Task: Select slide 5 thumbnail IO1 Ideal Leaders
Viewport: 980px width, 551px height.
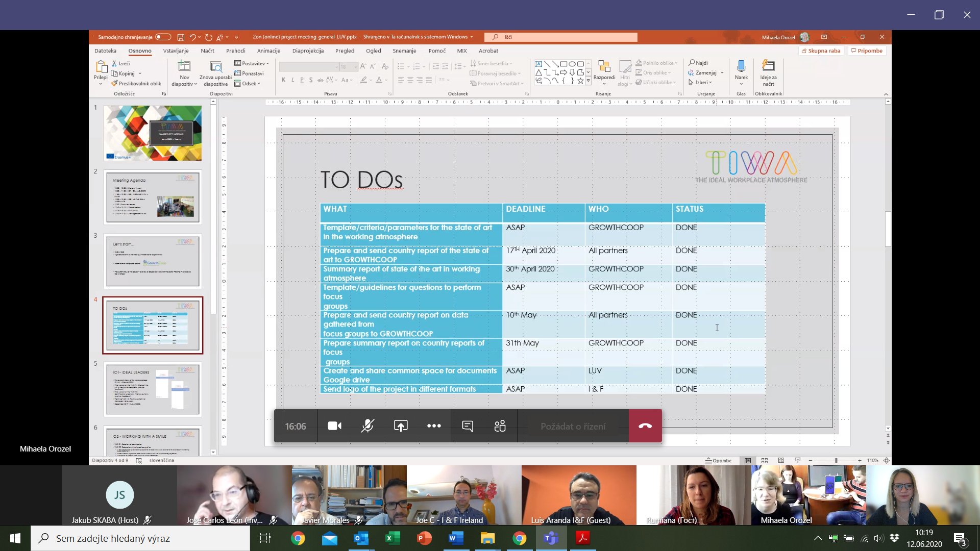Action: click(153, 389)
